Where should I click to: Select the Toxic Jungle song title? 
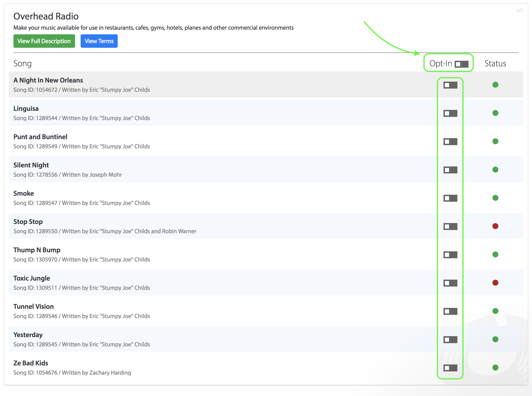point(32,278)
